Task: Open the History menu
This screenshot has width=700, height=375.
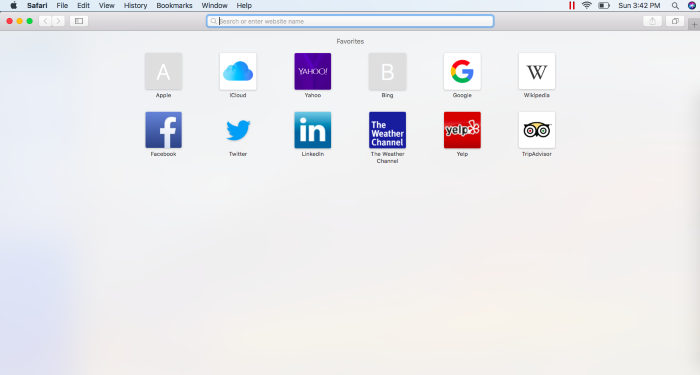Action: tap(135, 5)
